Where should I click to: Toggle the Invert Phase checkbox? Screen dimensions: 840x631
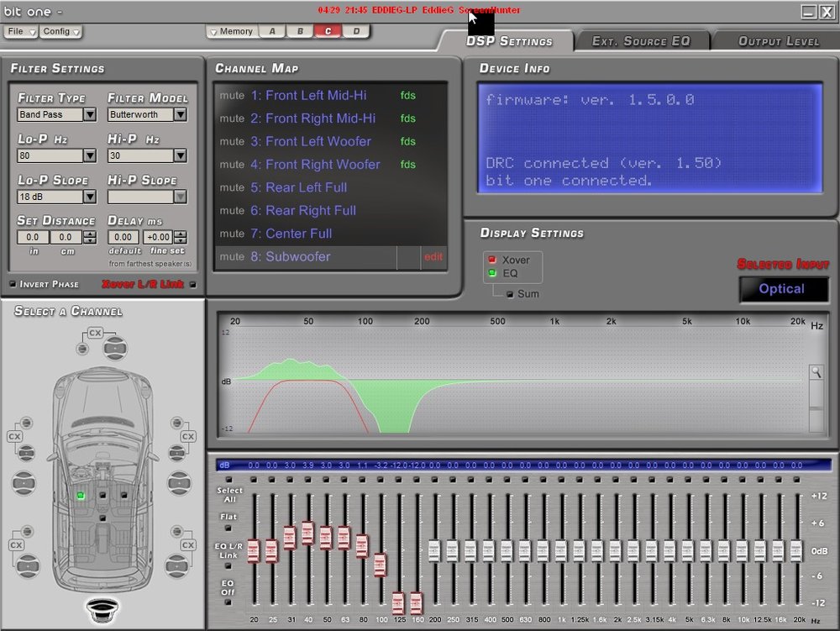click(x=13, y=284)
